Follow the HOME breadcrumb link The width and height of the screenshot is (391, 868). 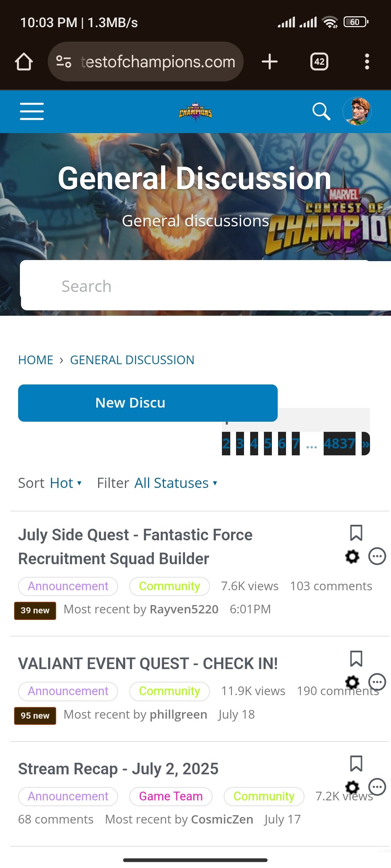click(36, 360)
